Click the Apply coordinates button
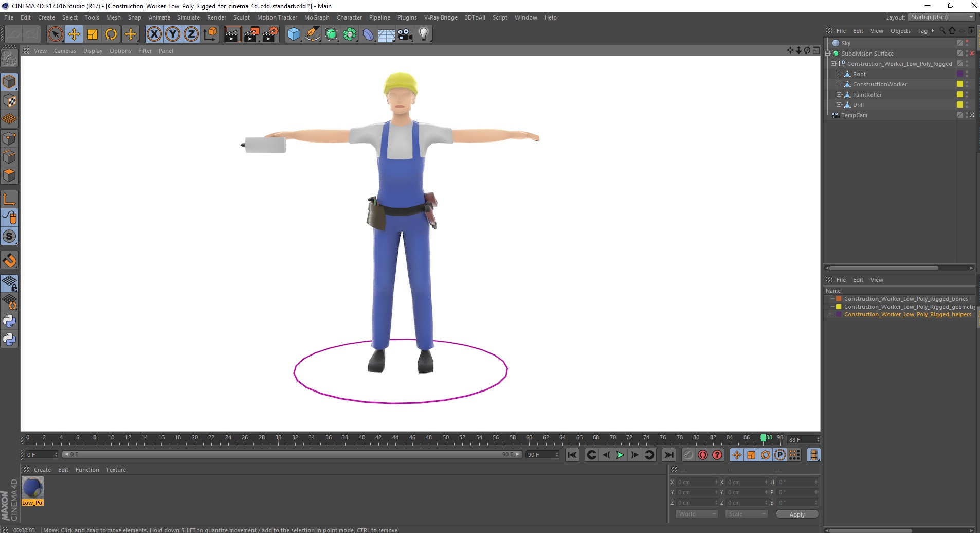The image size is (980, 533). tap(797, 514)
